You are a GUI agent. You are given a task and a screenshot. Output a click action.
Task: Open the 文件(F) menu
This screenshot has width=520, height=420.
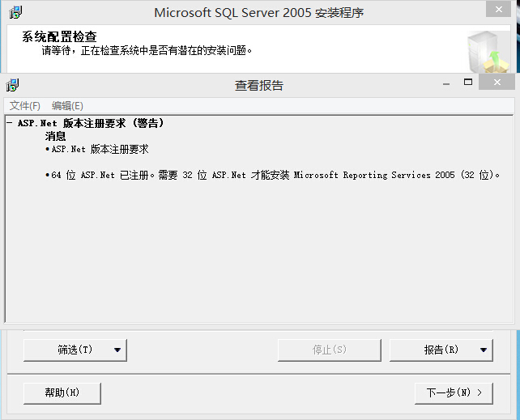tap(25, 106)
